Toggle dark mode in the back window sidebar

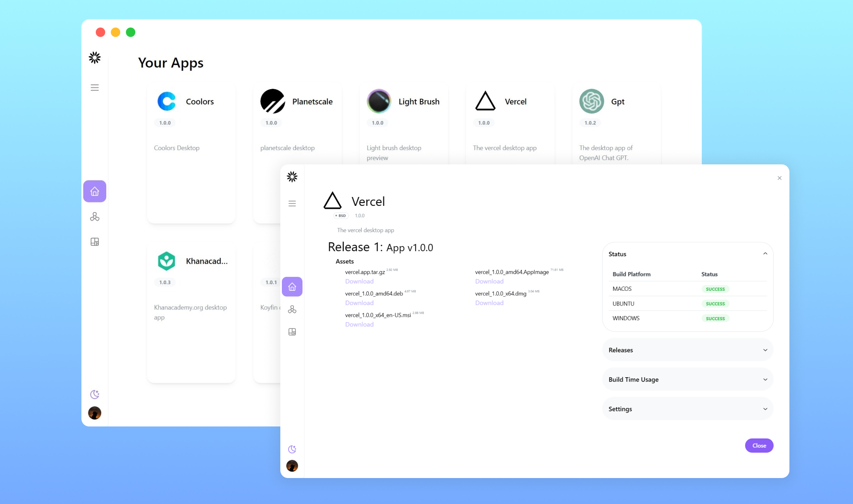95,394
